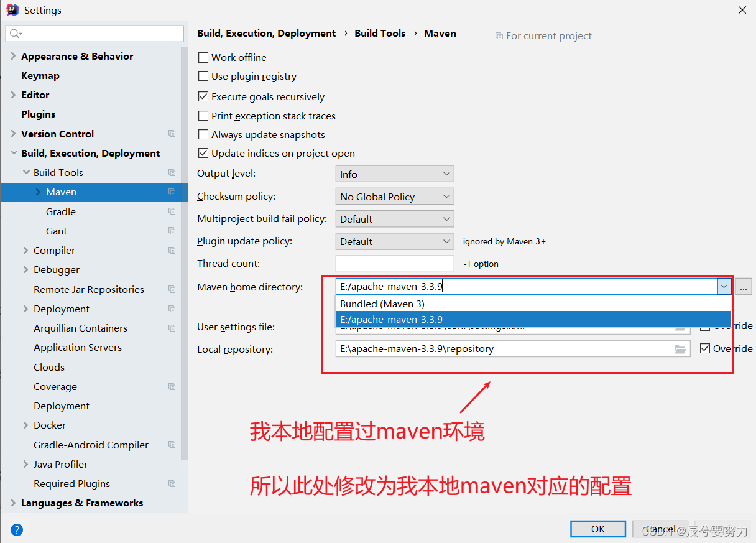Viewport: 756px width, 543px height.
Task: Click the project-level icon beside Required Plugins
Action: click(x=172, y=483)
